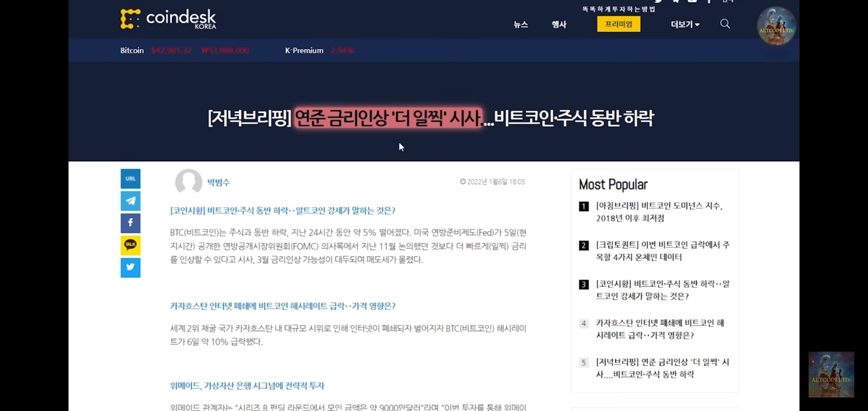
Task: Open the 행사 menu
Action: (559, 24)
